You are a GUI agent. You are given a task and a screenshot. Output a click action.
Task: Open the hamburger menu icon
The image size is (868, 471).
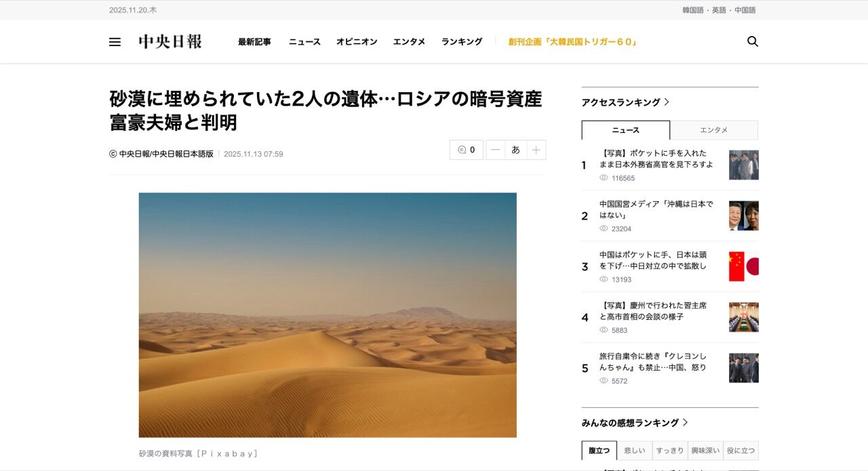coord(115,42)
